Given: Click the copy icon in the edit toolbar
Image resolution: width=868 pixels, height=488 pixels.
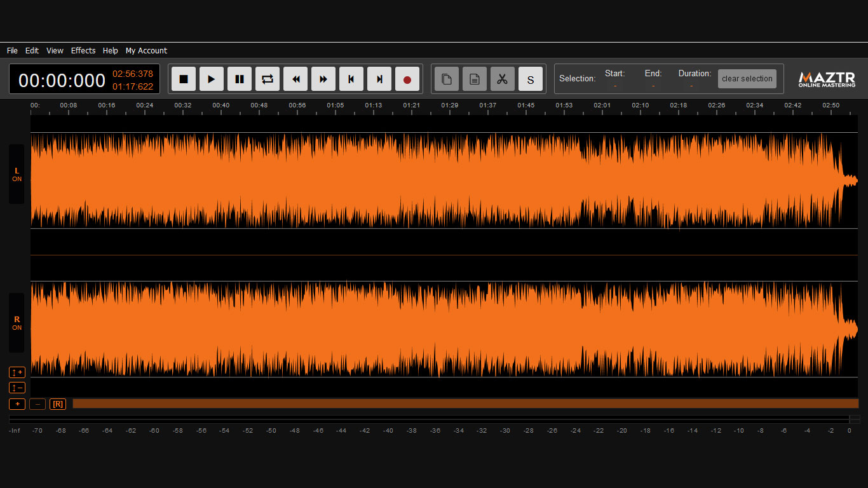Looking at the screenshot, I should pos(447,79).
